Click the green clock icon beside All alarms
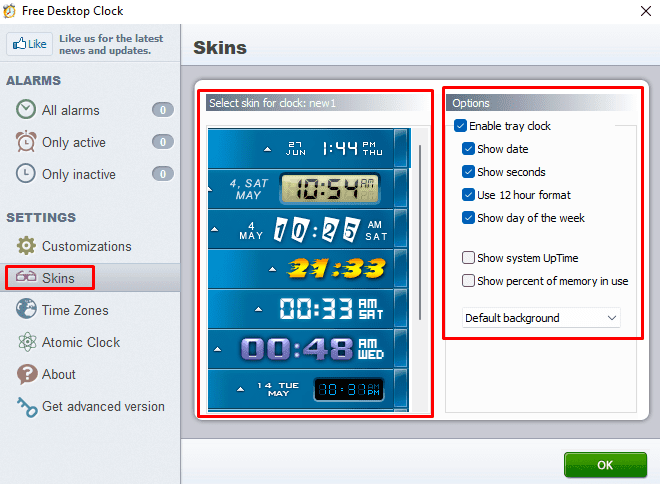The height and width of the screenshot is (484, 660). pyautogui.click(x=26, y=109)
